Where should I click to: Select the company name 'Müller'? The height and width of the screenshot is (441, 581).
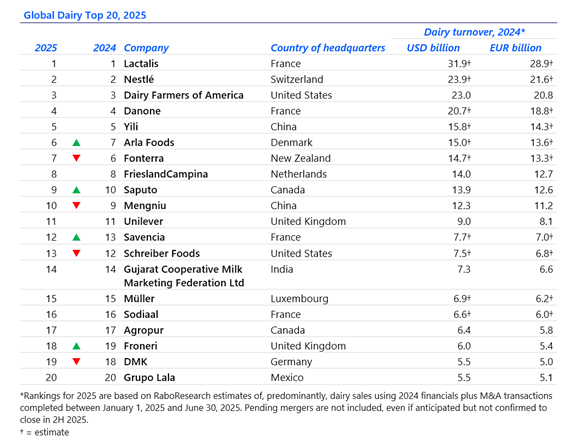point(139,299)
